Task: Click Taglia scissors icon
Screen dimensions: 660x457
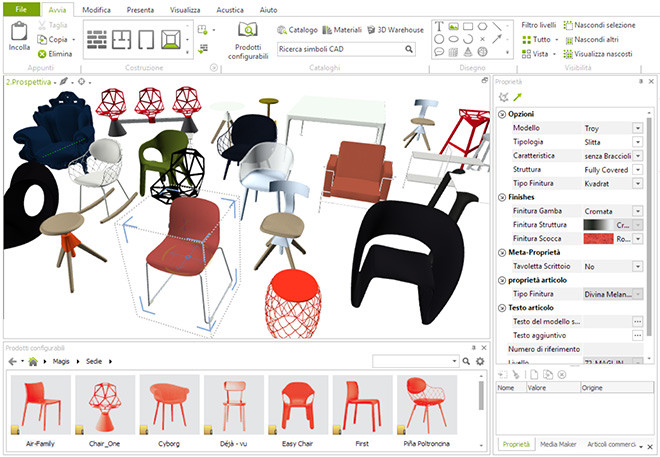Action: 42,25
